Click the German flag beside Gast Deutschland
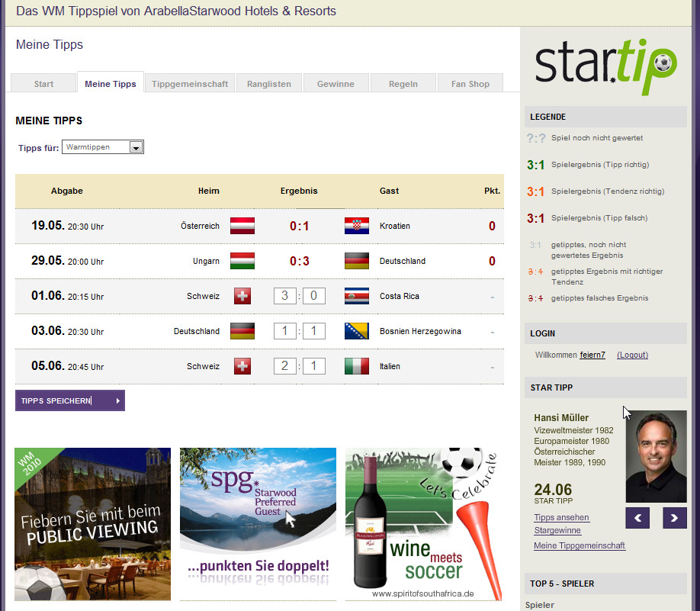Screen dimensions: 700x611 [357, 261]
